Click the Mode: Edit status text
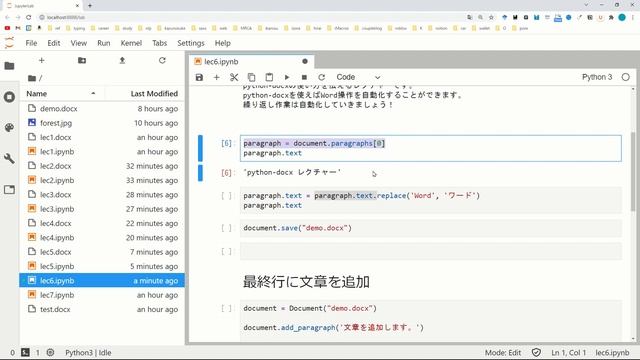This screenshot has height=360, width=640. (x=503, y=352)
